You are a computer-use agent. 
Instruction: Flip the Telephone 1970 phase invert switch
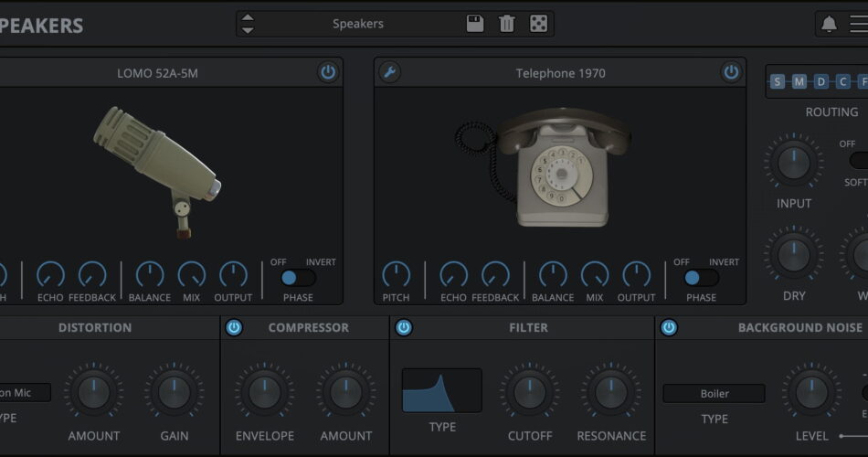[701, 278]
